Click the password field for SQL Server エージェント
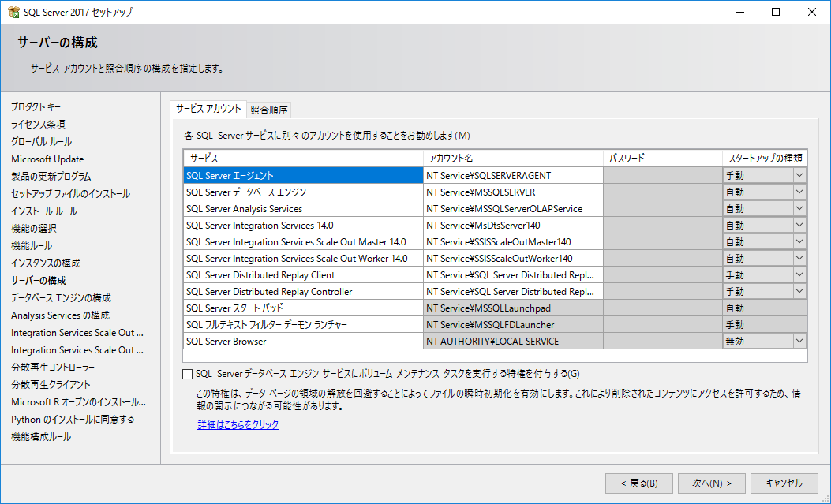Viewport: 831px width, 504px height. 662,176
